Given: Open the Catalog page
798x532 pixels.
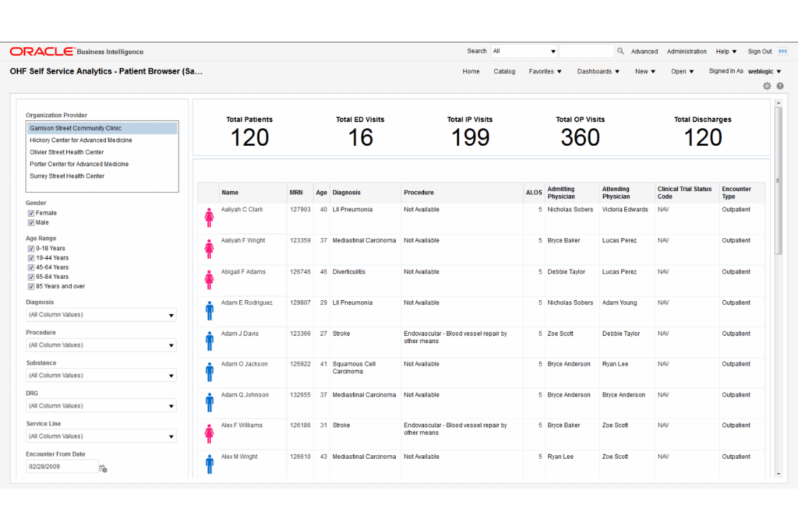Looking at the screenshot, I should point(504,71).
